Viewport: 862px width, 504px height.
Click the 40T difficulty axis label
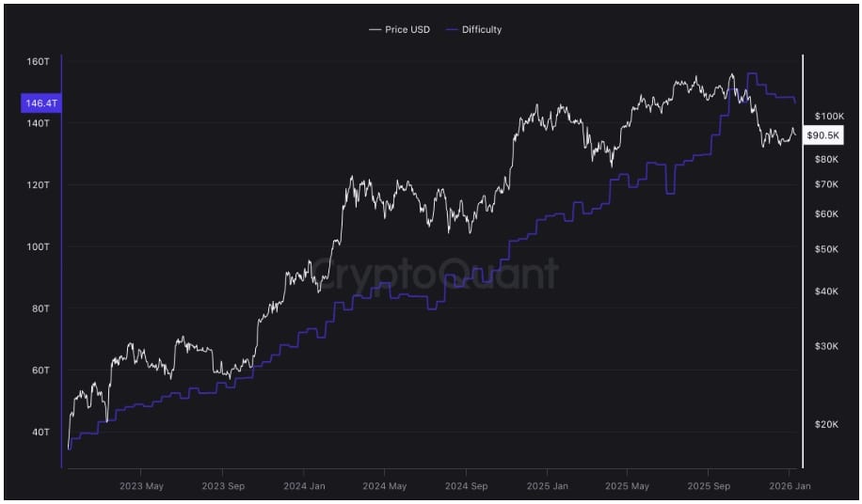(40, 433)
